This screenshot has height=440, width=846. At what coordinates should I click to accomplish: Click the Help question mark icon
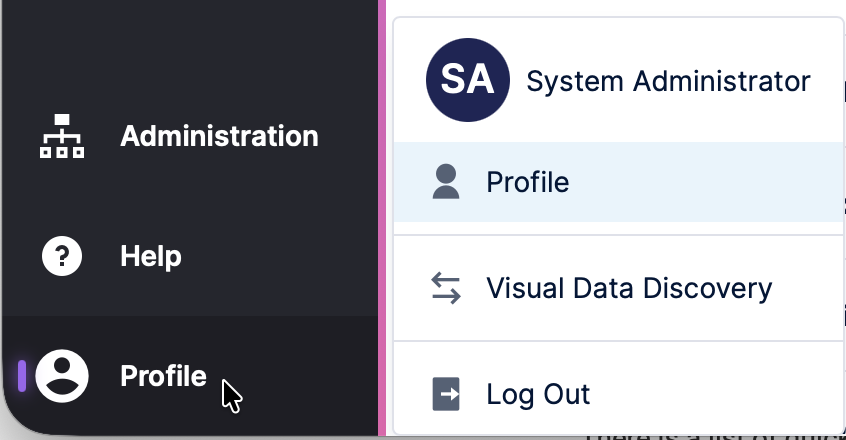point(62,257)
